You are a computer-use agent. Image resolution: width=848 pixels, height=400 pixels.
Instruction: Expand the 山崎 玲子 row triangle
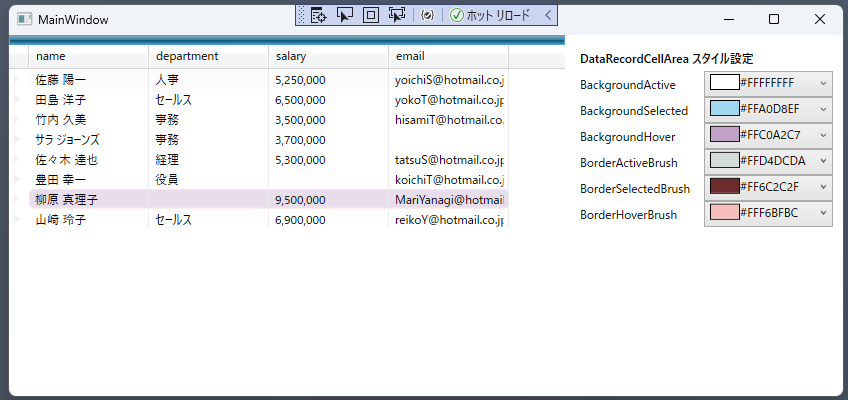(x=16, y=219)
